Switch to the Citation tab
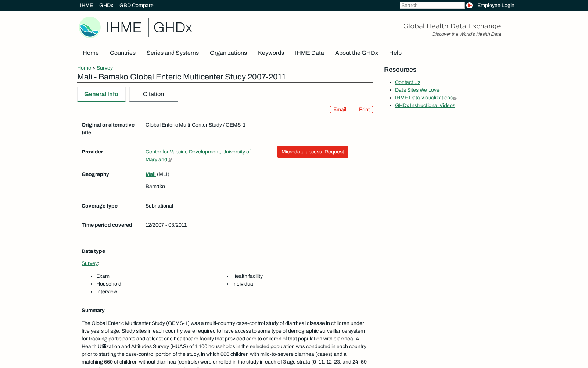 [x=154, y=94]
